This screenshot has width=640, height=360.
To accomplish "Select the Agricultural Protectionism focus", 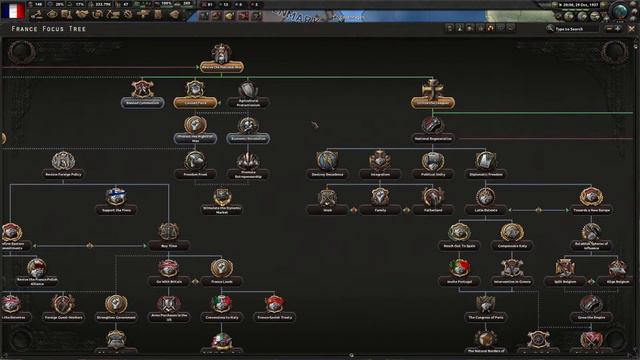I will [x=248, y=95].
